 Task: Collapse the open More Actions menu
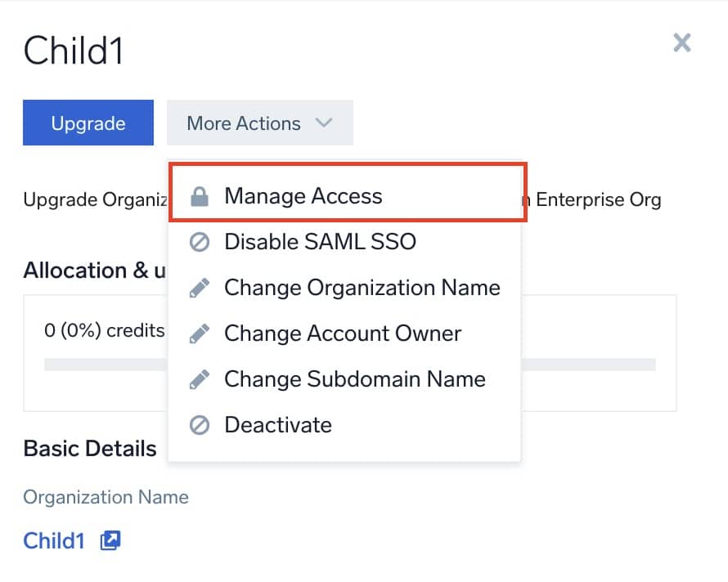259,123
